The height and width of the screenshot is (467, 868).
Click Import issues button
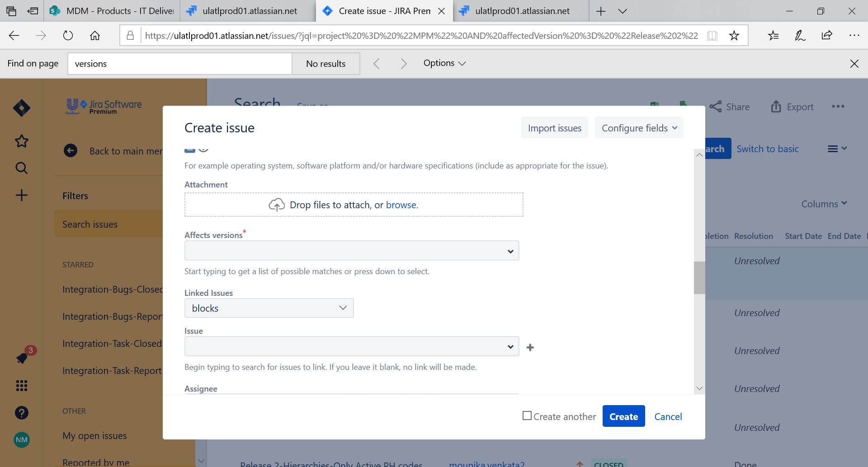(554, 128)
